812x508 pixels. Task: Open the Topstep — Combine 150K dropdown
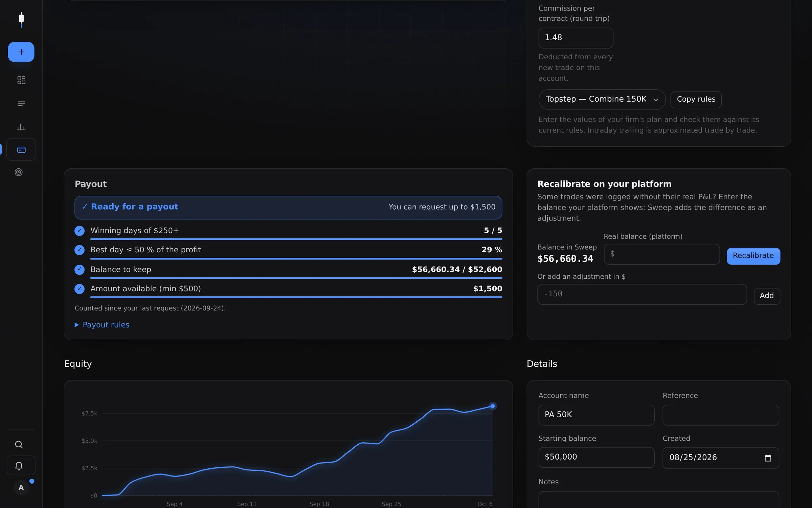point(602,99)
